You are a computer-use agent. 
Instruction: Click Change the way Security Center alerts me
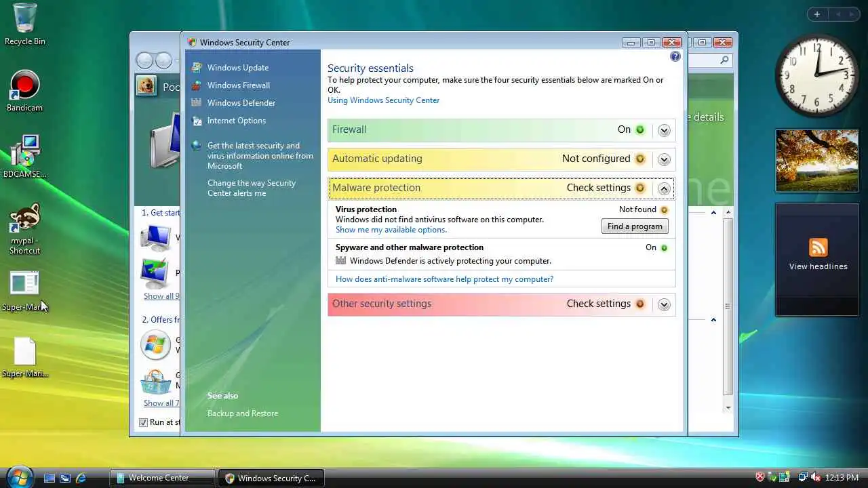click(252, 188)
